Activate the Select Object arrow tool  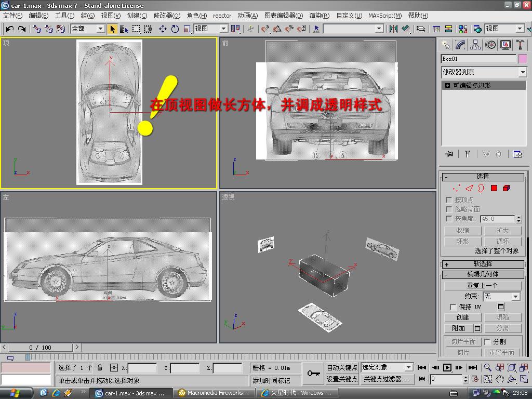click(112, 29)
